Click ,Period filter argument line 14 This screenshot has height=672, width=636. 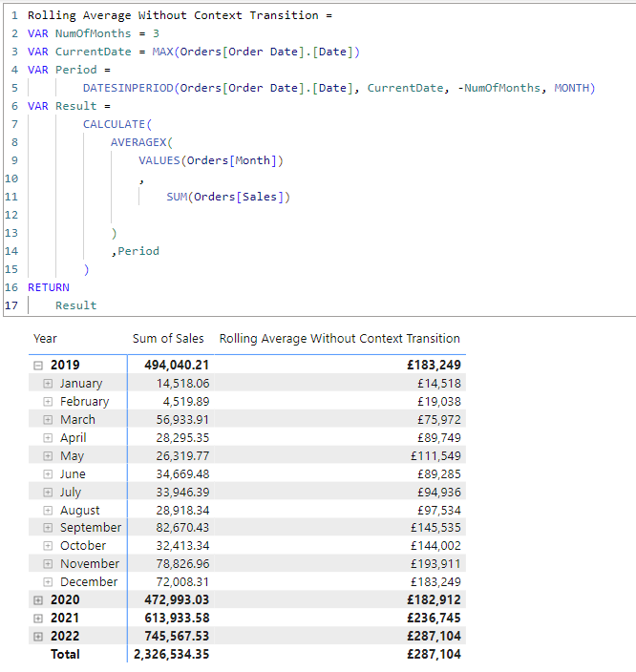(x=135, y=251)
